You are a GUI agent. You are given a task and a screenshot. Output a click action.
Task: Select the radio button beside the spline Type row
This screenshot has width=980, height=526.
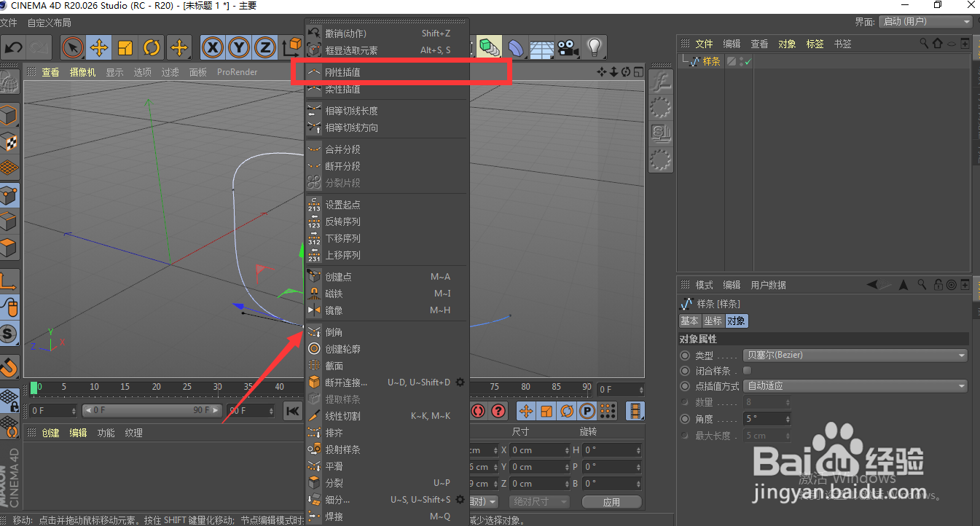[685, 356]
